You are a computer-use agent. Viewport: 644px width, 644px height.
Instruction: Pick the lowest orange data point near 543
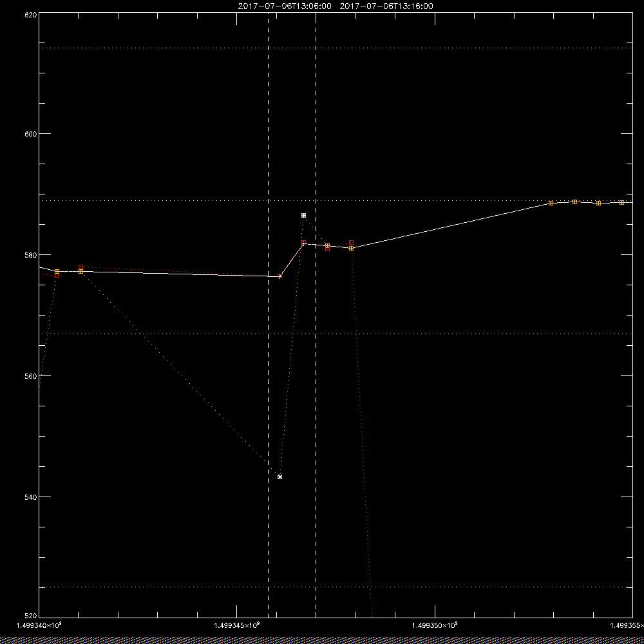tap(279, 477)
